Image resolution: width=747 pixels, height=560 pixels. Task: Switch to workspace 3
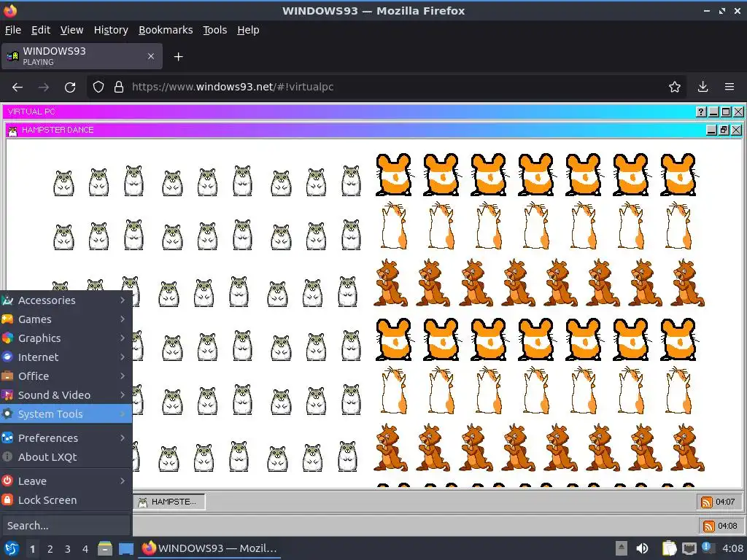click(67, 548)
